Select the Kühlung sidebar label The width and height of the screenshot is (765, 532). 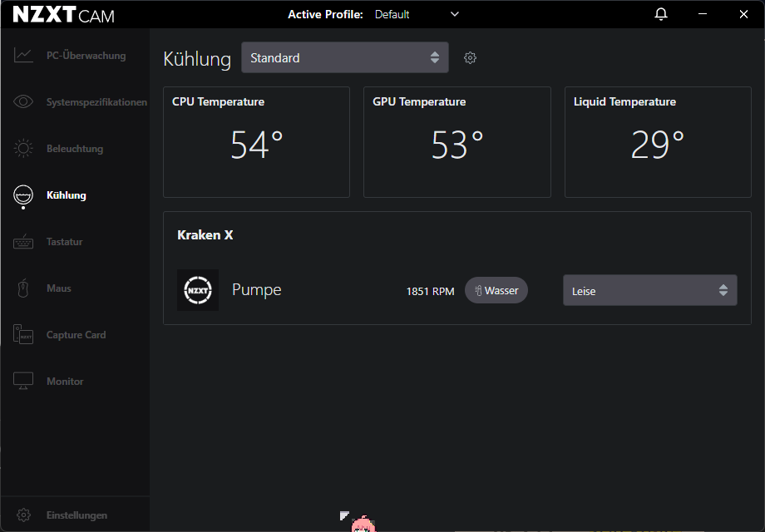[x=67, y=195]
